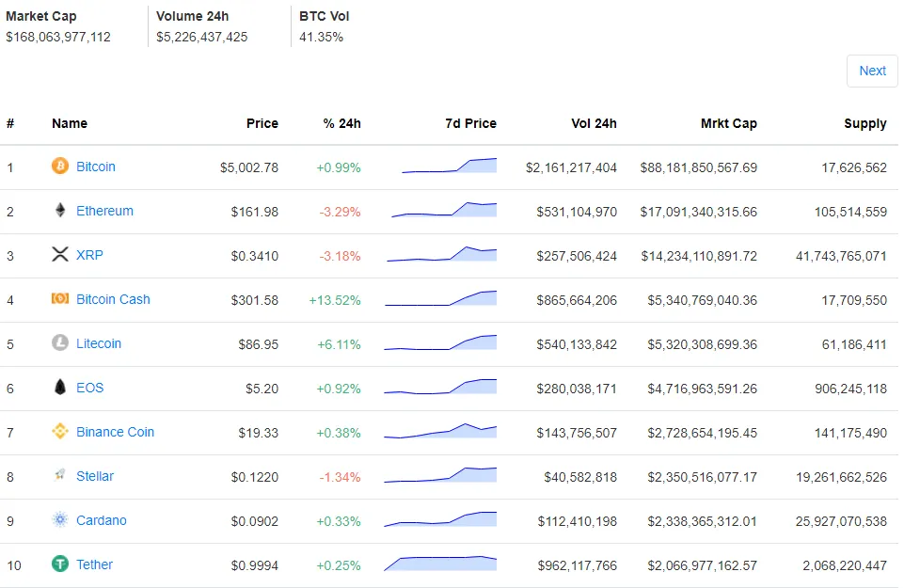Open Stellar's 7d price sparkline
This screenshot has width=904, height=588.
pyautogui.click(x=440, y=475)
